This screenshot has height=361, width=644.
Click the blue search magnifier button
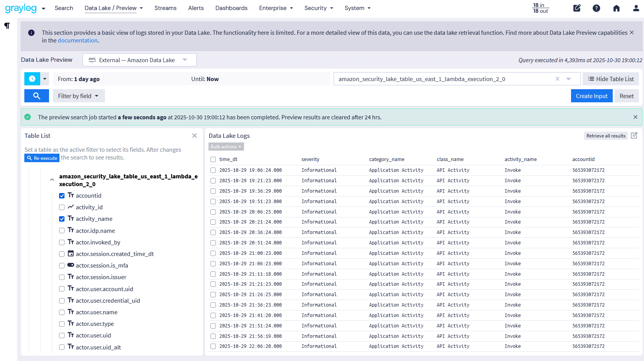click(36, 96)
